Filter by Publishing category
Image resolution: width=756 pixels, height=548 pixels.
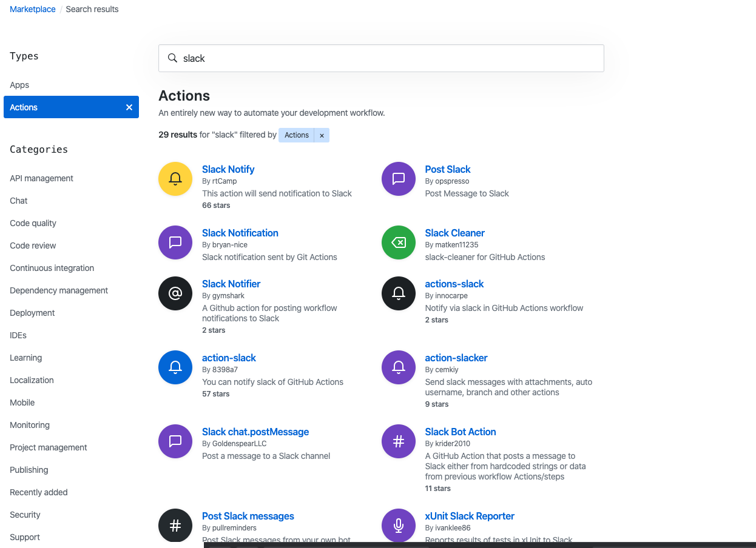(x=29, y=470)
